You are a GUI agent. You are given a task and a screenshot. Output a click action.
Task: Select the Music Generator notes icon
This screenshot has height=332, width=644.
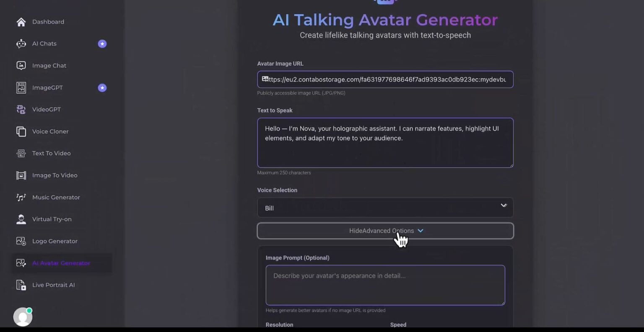(x=21, y=197)
